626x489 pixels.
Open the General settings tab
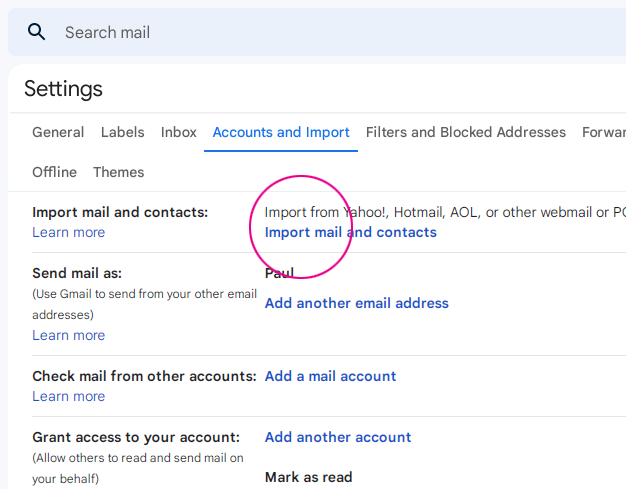coord(58,132)
